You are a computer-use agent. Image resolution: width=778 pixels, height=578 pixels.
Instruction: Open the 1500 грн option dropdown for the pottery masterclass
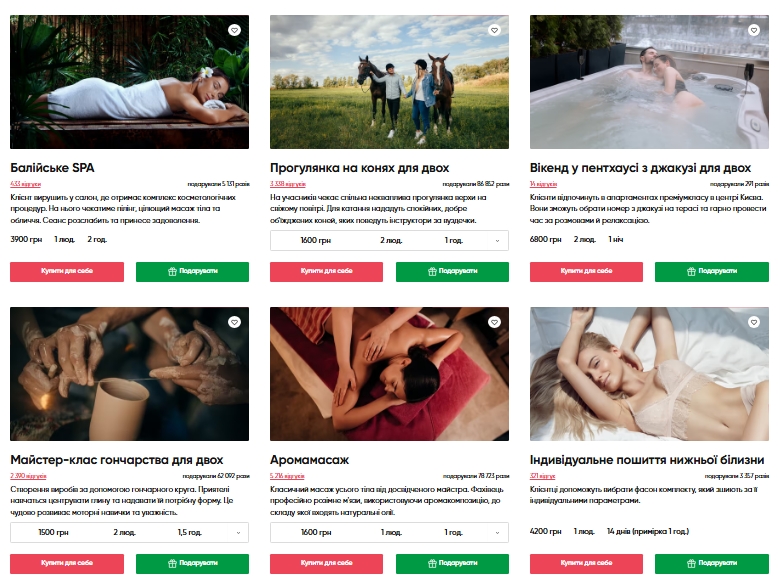pos(129,533)
